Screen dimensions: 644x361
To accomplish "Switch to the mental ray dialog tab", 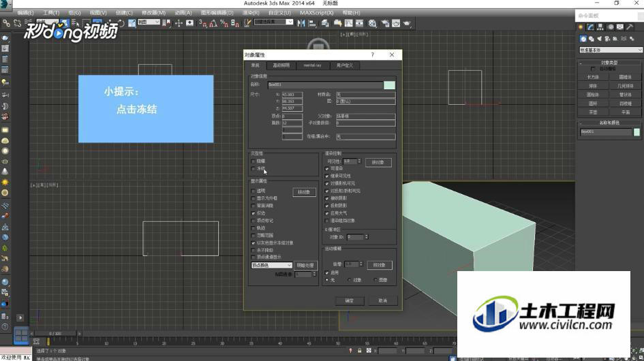I will click(x=312, y=65).
